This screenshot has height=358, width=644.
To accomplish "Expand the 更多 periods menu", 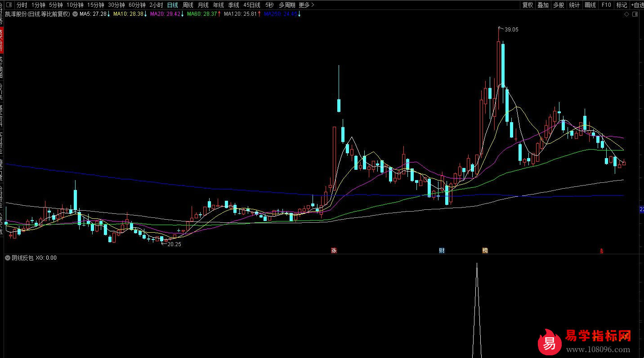I will 306,5.
